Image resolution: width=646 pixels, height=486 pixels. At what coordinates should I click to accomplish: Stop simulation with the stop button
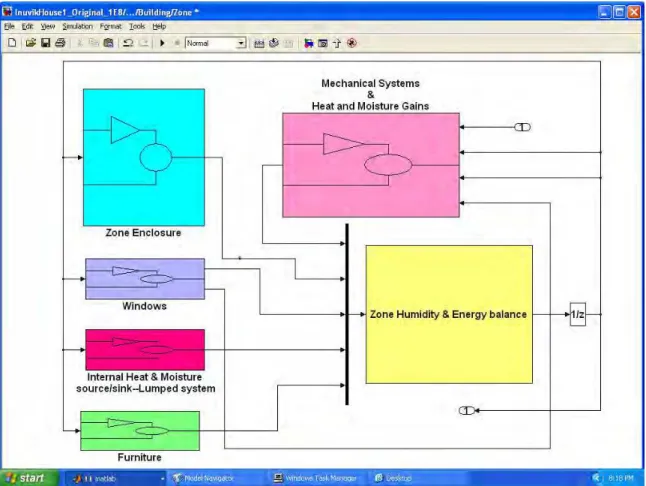coord(177,43)
